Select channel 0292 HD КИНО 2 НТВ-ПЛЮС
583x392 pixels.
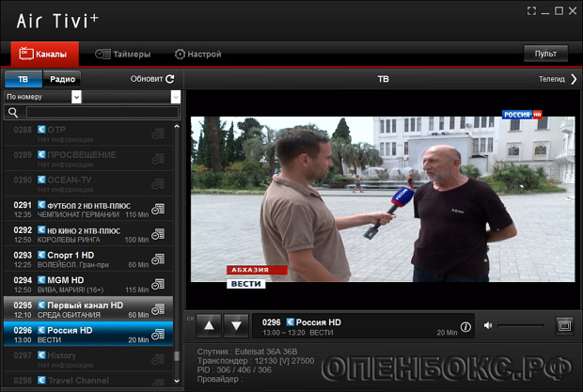[x=88, y=234]
